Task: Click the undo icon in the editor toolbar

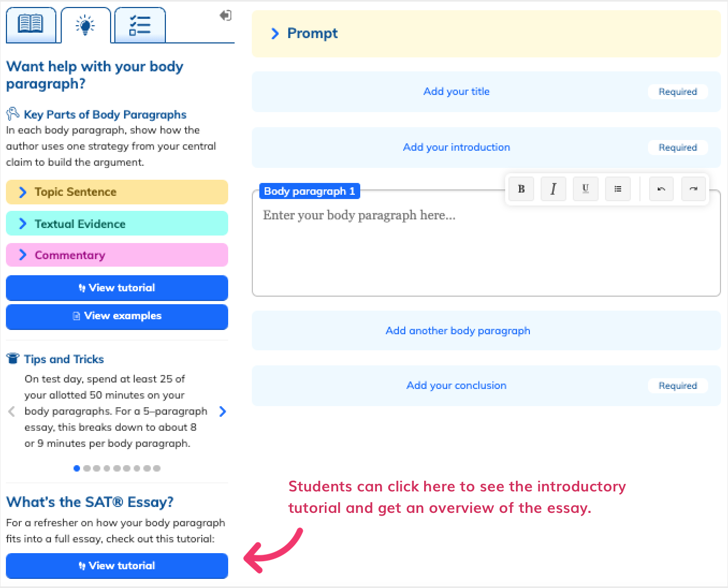Action: coord(661,189)
